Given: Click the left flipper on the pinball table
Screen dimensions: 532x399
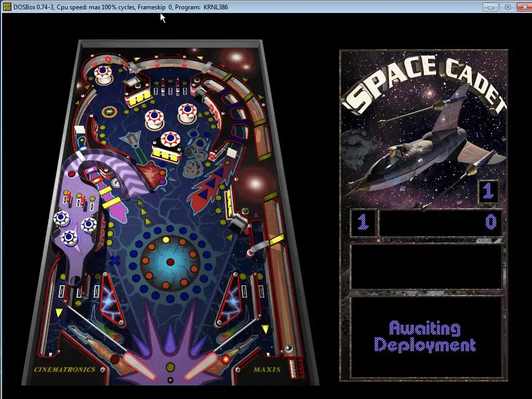Looking at the screenshot, I should pos(139,366).
